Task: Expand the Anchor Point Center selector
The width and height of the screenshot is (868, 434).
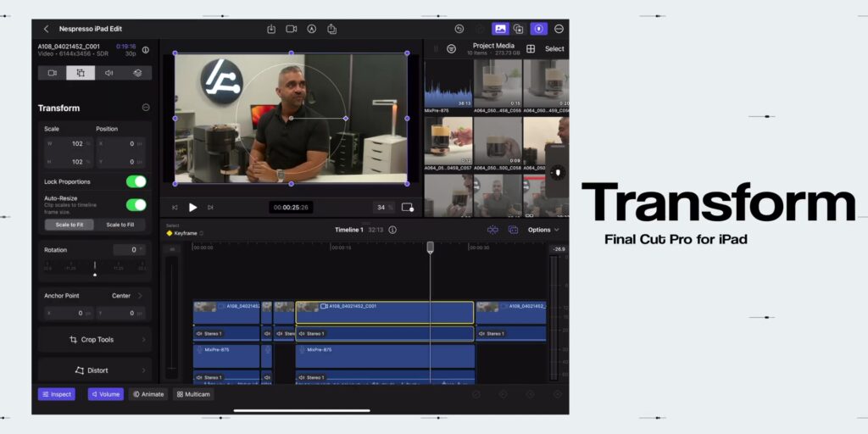Action: click(x=127, y=296)
